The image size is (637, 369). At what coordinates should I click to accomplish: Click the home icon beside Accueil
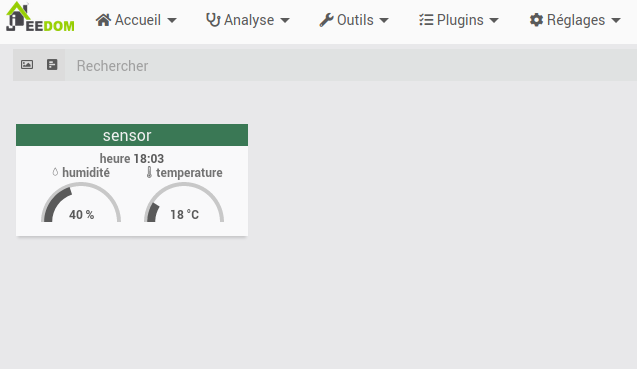[103, 20]
